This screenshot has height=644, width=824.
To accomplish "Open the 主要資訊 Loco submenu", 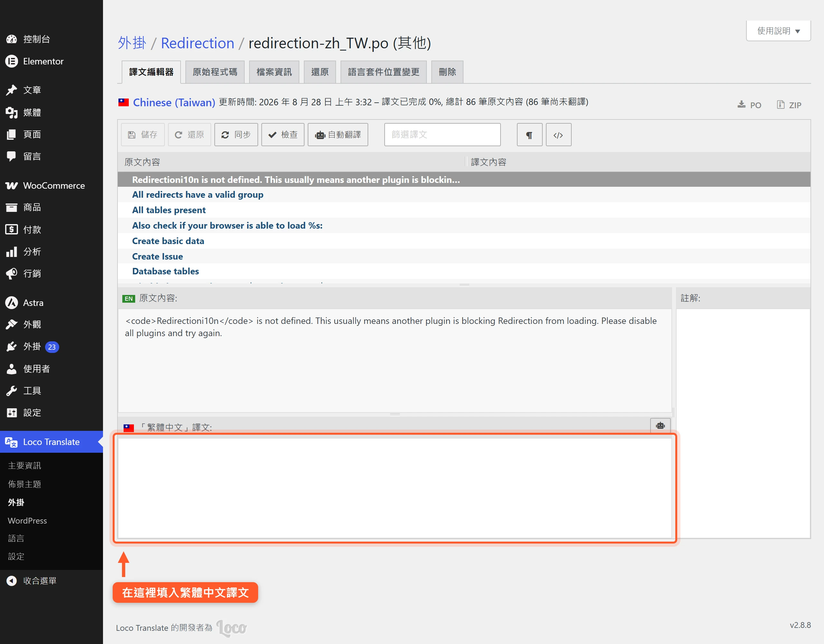I will pos(24,465).
